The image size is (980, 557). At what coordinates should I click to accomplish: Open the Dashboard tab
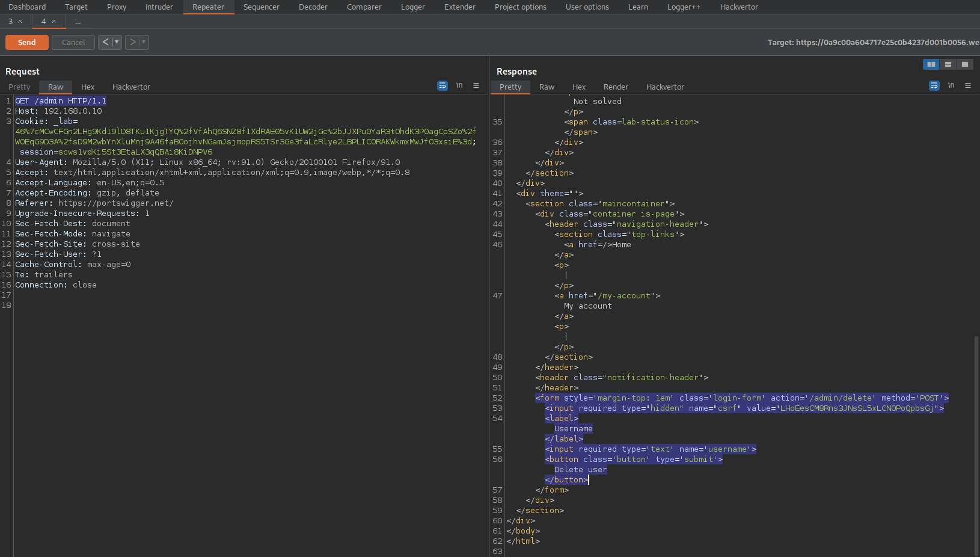[x=27, y=7]
